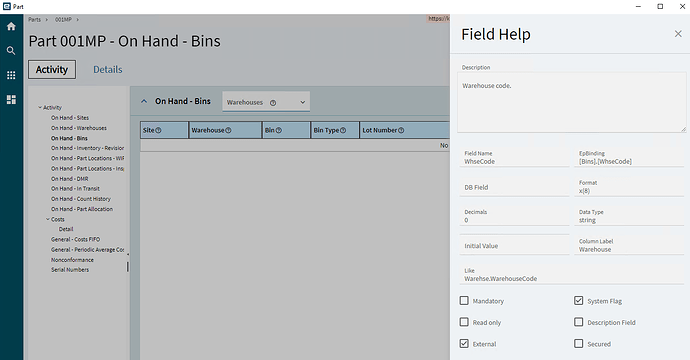Open the dashboard tiles icon
Viewport: 690px width, 360px height.
point(11,100)
